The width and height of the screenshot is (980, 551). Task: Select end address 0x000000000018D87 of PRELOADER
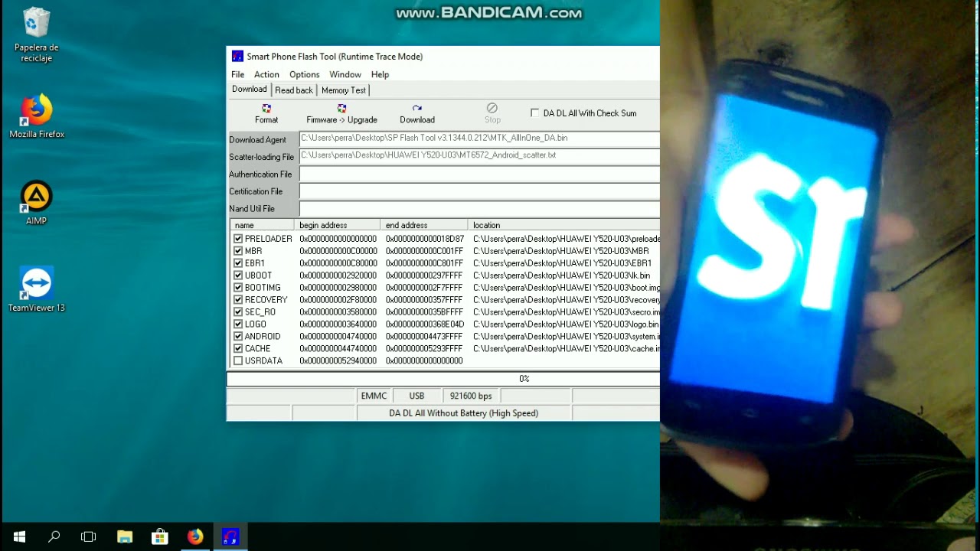pos(425,239)
